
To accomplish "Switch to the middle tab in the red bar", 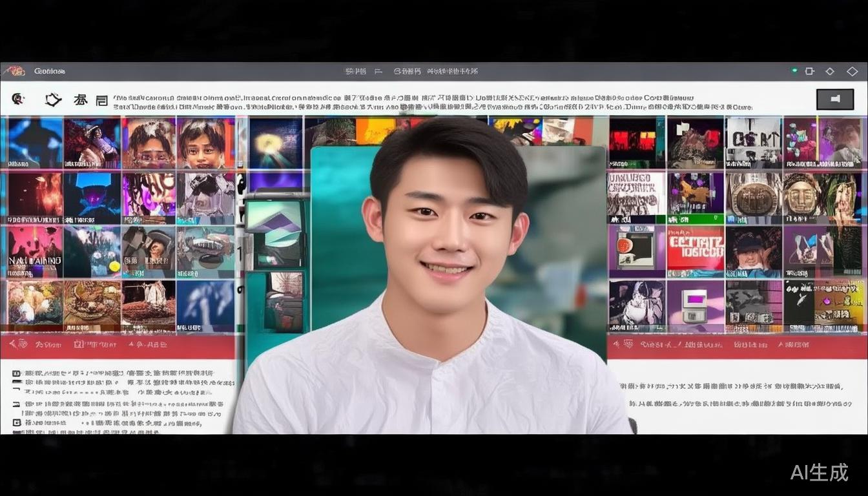I will 97,344.
